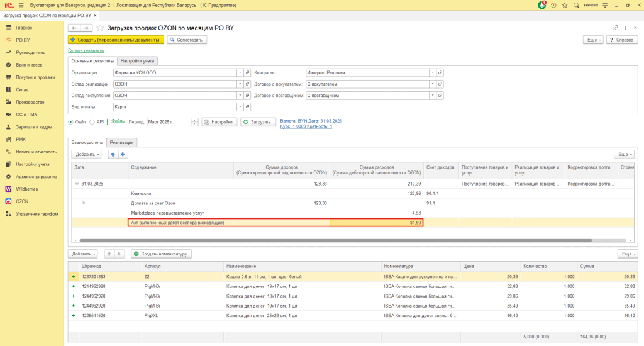The image size is (644, 346).
Task: Open the Файлы link
Action: point(118,121)
